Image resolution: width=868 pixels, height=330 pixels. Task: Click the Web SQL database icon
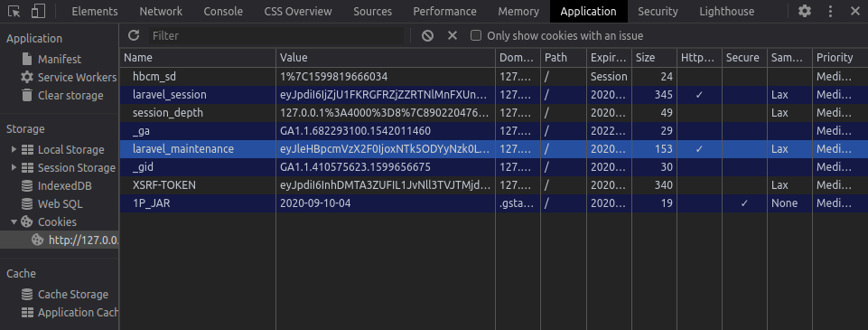click(x=26, y=203)
